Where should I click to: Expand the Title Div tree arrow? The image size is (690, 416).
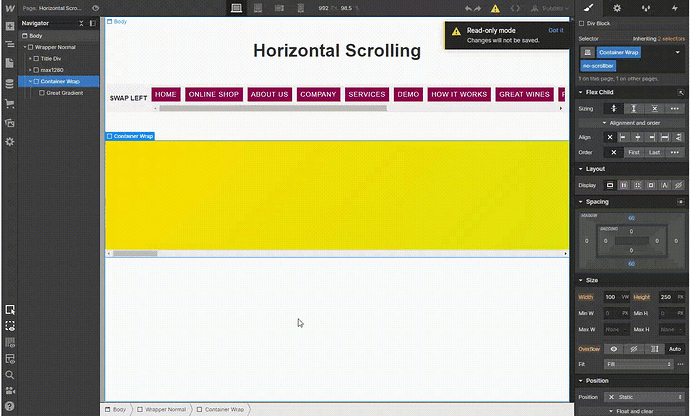30,59
